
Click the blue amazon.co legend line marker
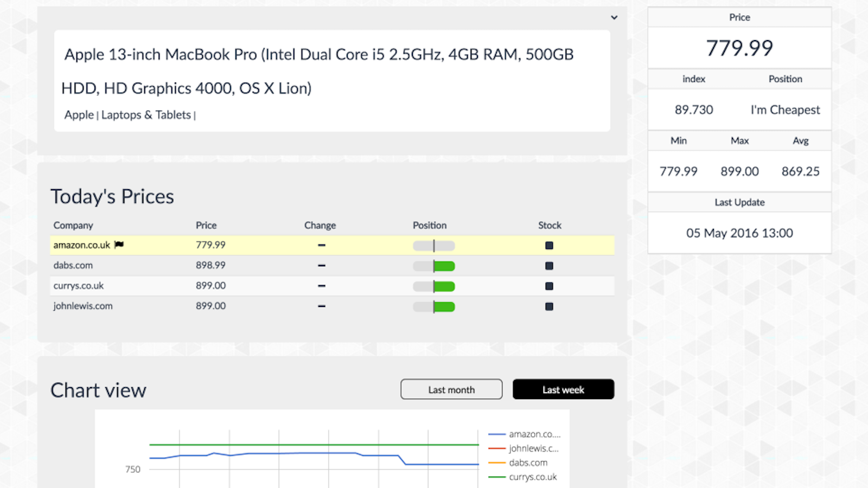point(496,434)
